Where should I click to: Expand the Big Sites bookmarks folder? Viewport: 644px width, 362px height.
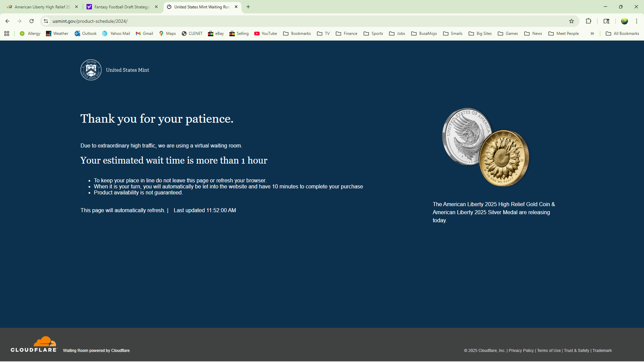480,34
